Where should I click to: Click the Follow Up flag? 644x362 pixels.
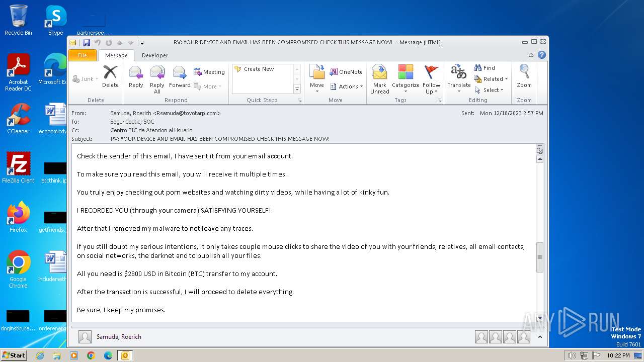[x=431, y=79]
